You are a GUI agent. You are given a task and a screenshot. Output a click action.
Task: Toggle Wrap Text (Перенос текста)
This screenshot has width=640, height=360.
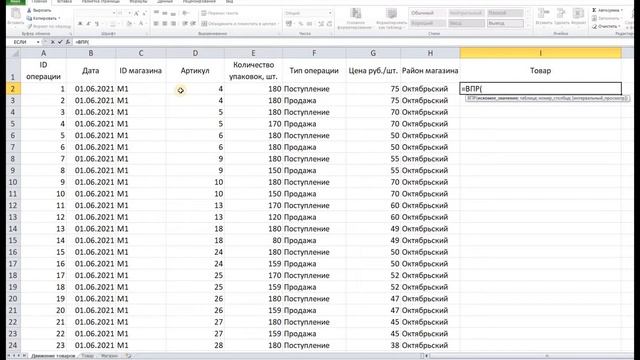pyautogui.click(x=220, y=13)
